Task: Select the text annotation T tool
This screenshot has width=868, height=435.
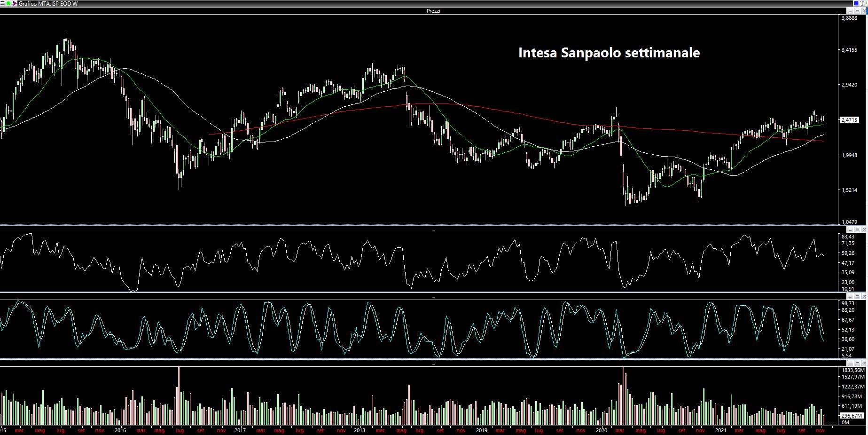Action: click(862, 3)
